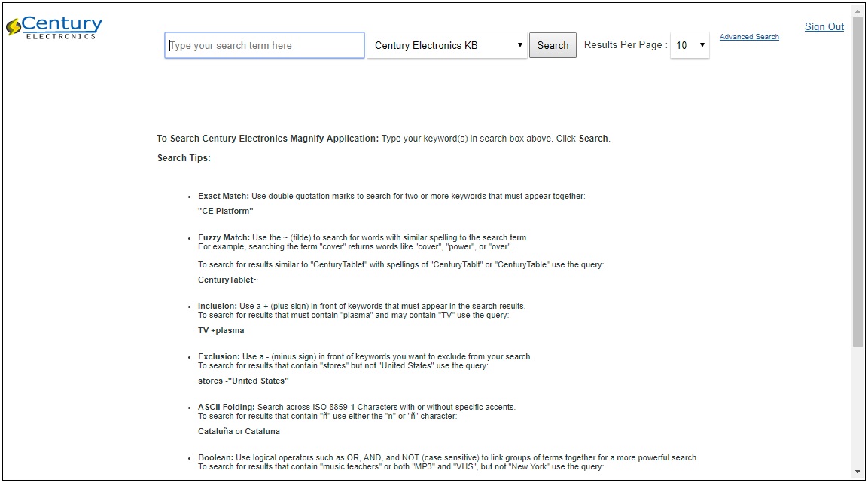The height and width of the screenshot is (483, 868).
Task: Click the "Exact Match:" tip heading
Action: click(224, 196)
